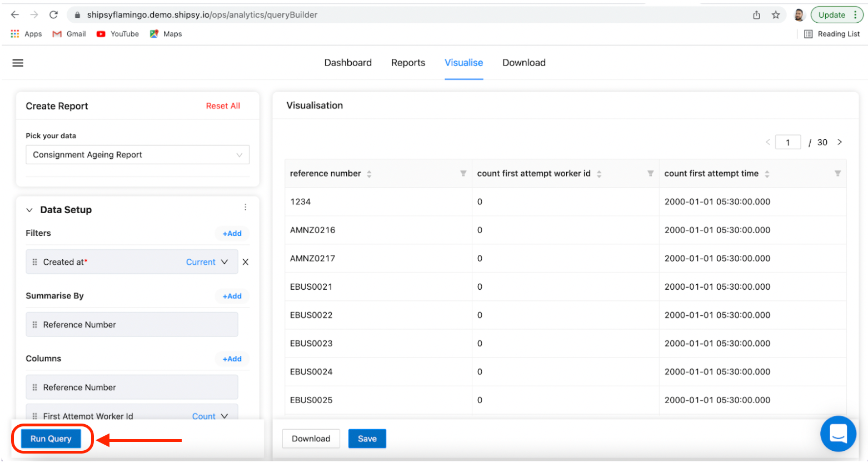The width and height of the screenshot is (868, 463).
Task: Click filter icon on count first attempt time
Action: click(x=837, y=174)
